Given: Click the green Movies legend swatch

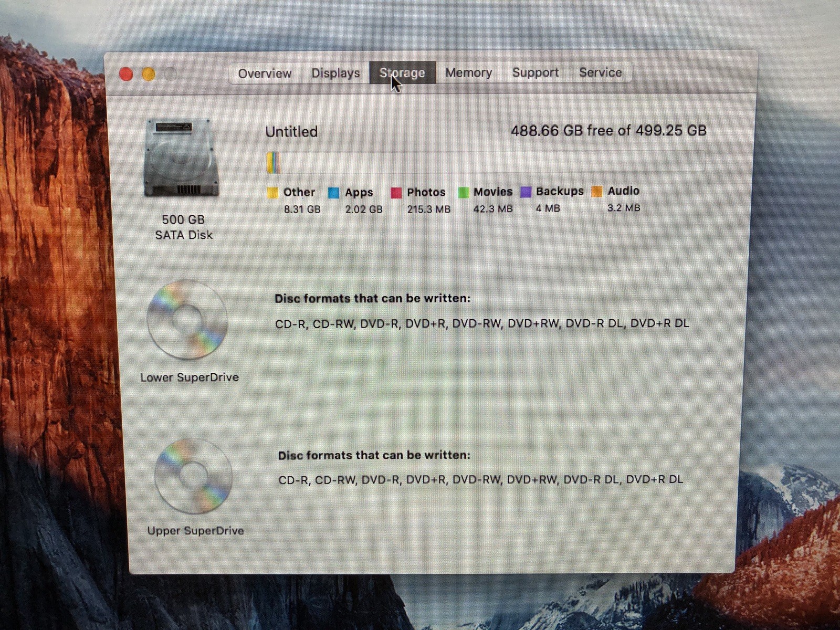Looking at the screenshot, I should tap(463, 193).
